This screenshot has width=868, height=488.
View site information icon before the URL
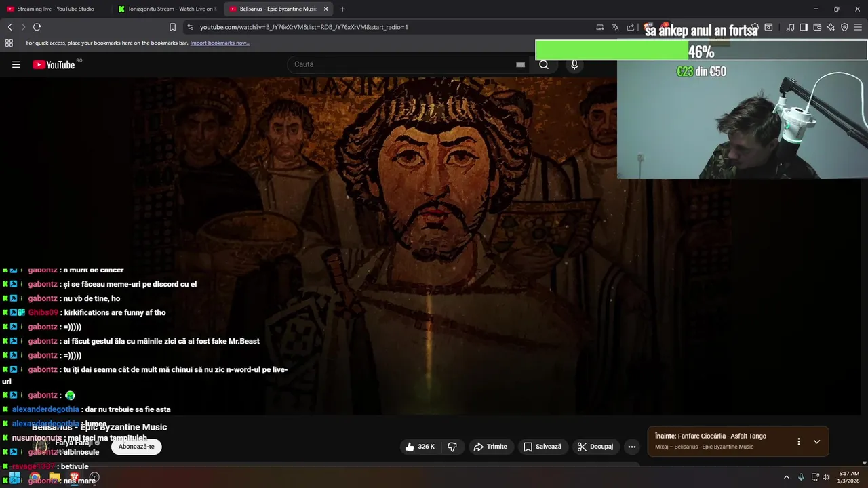pos(190,27)
